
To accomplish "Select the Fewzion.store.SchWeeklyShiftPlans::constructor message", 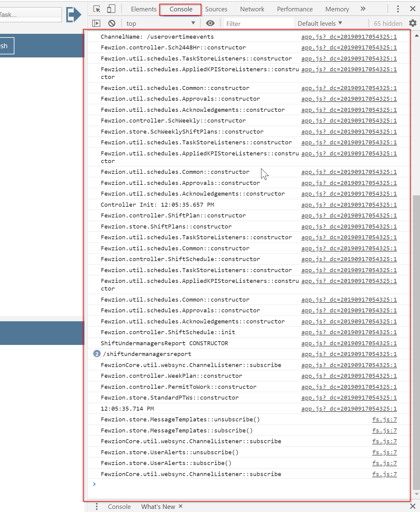I will pos(182,131).
